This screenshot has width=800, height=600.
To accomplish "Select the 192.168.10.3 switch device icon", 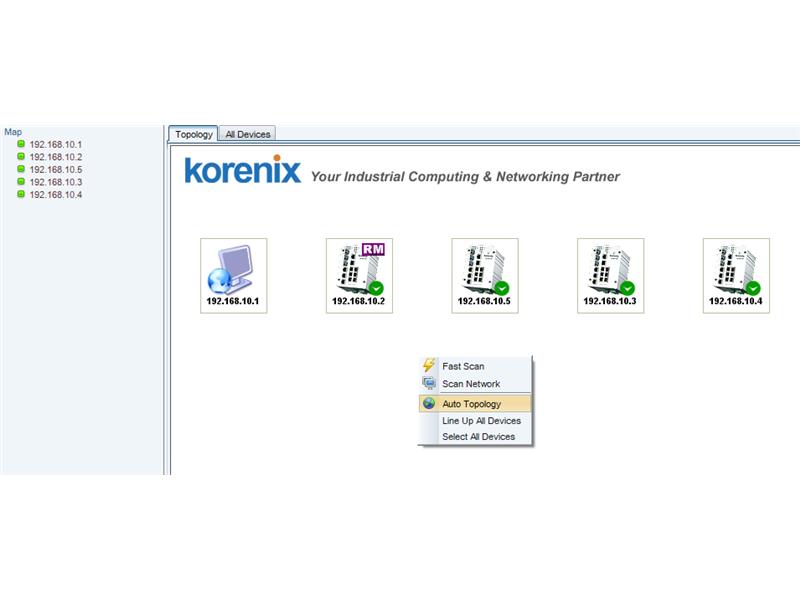I will tap(610, 276).
